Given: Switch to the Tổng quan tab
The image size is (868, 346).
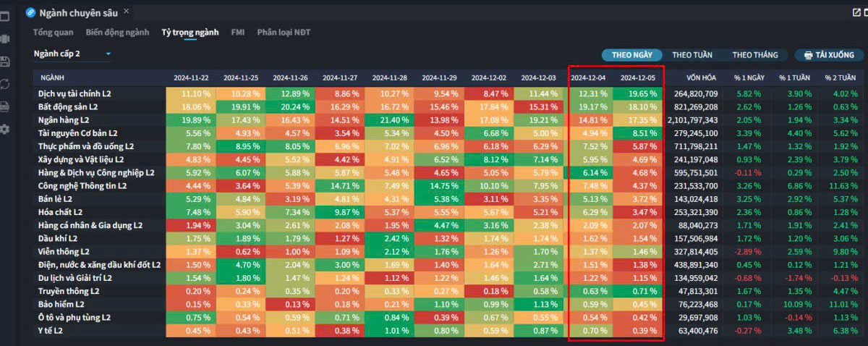Looking at the screenshot, I should (x=53, y=33).
